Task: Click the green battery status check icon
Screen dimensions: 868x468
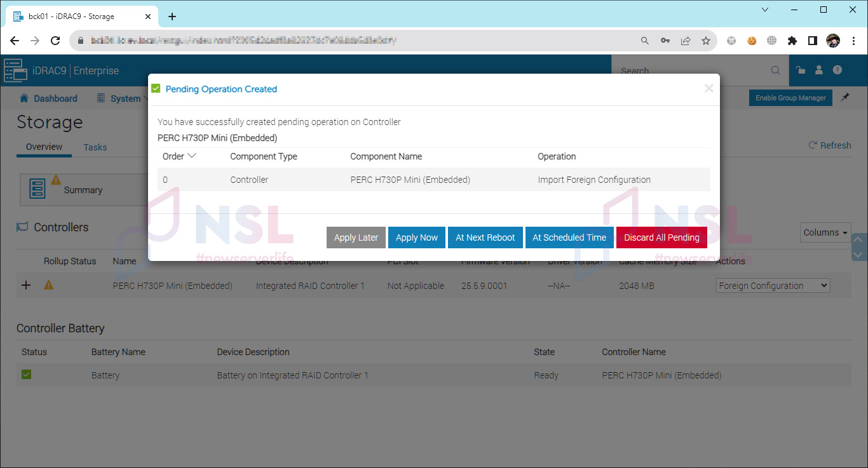Action: [26, 375]
